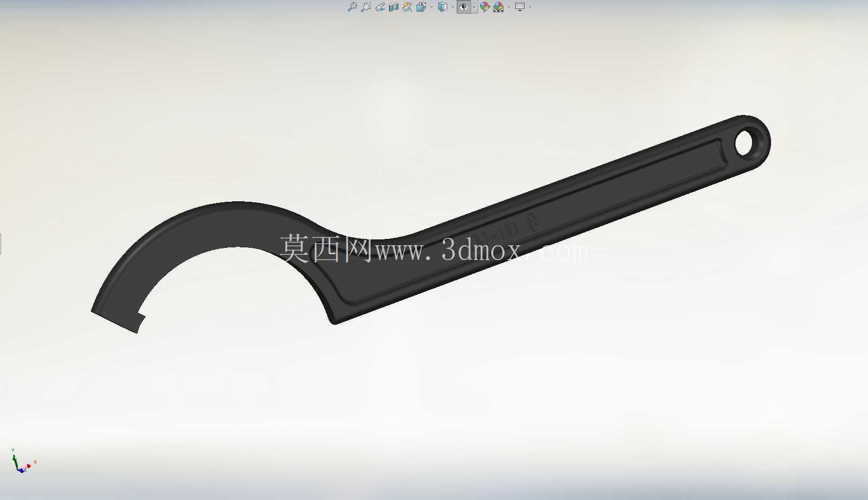Click the XYZ coordinate triad

point(23,462)
